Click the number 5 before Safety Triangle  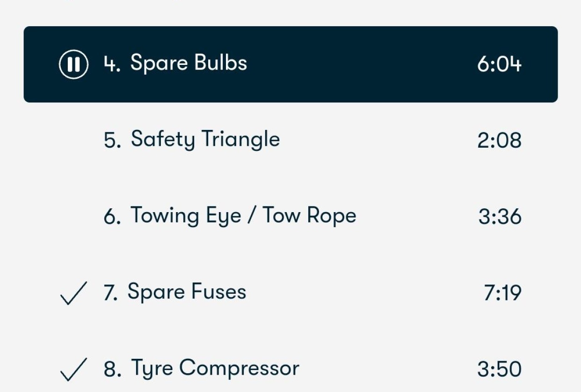click(112, 140)
